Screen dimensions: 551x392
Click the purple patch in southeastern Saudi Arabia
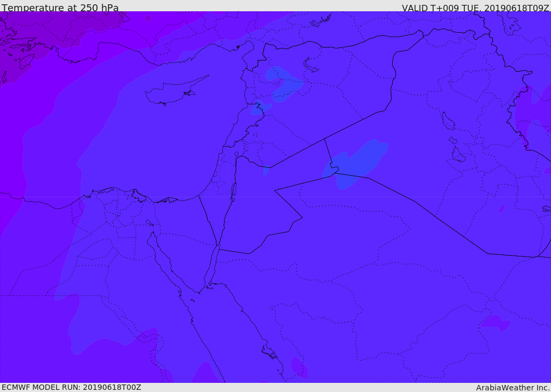[x=496, y=323]
